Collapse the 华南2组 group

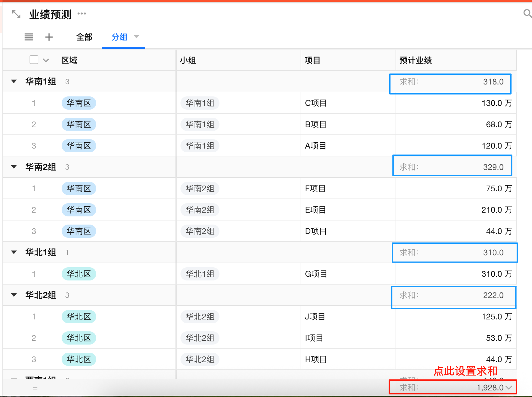pos(14,167)
